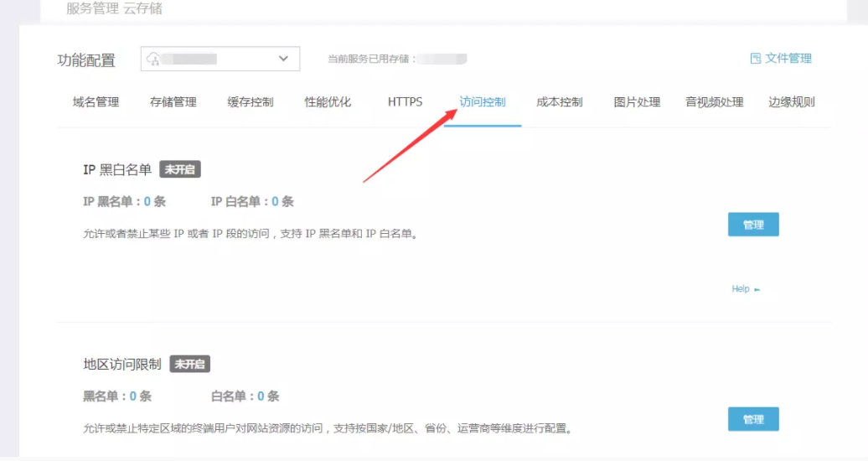This screenshot has width=868, height=461.
Task: Click 未开启 badge beside IP 黑白名单
Action: [x=180, y=169]
